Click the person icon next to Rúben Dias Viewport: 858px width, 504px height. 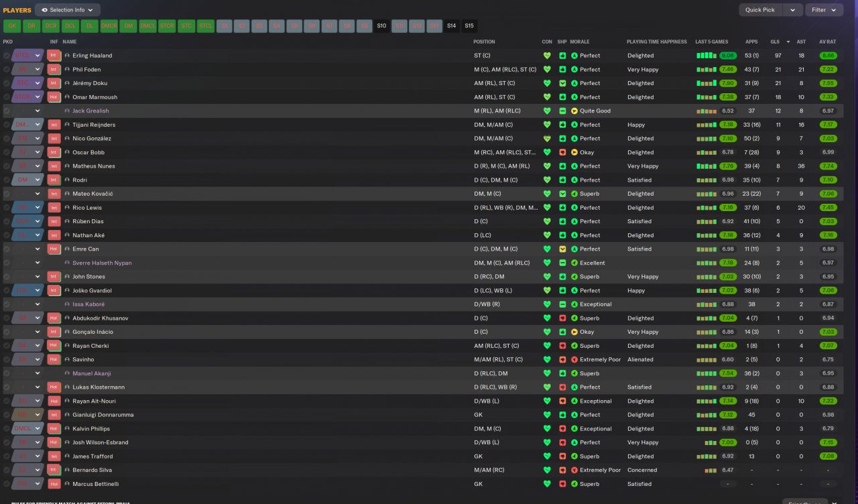67,221
